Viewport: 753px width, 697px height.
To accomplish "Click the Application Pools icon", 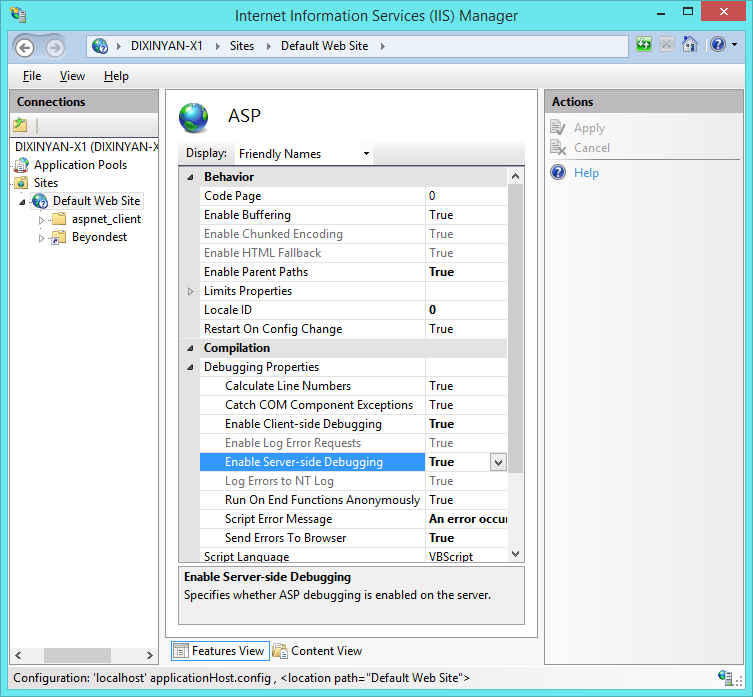I will point(21,165).
